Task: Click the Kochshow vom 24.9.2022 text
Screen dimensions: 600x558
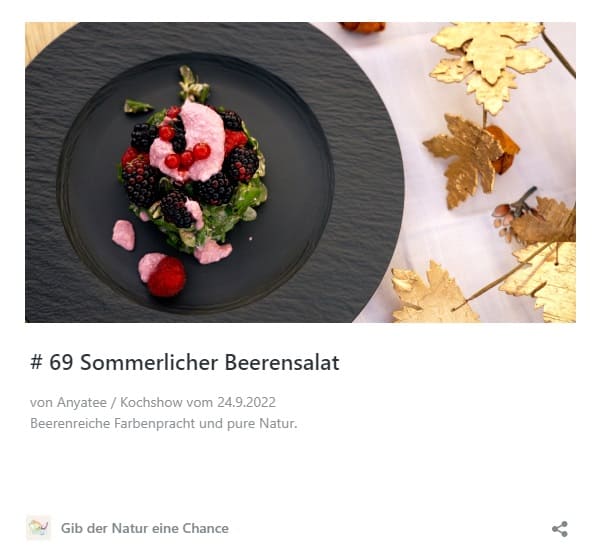Action: click(198, 402)
